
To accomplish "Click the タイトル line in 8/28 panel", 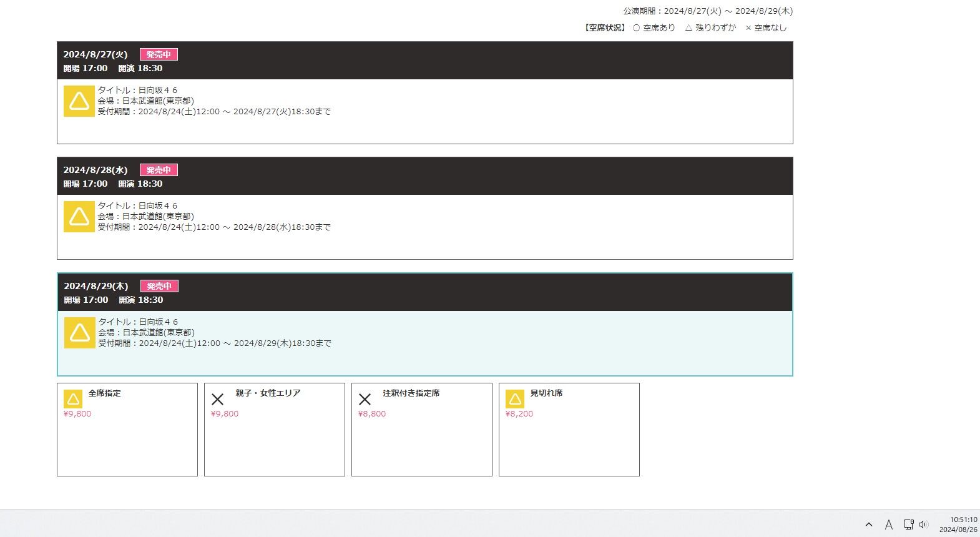I will coord(137,205).
